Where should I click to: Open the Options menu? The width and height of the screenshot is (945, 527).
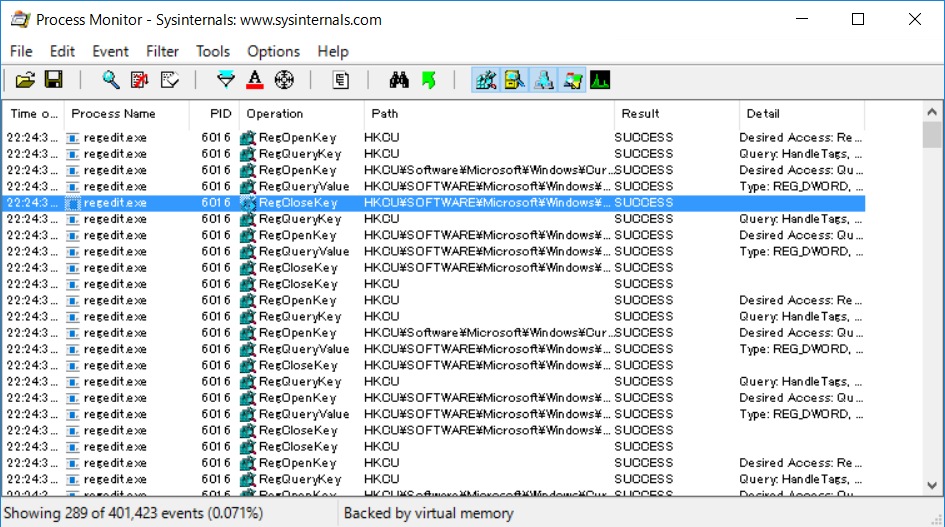coord(273,51)
